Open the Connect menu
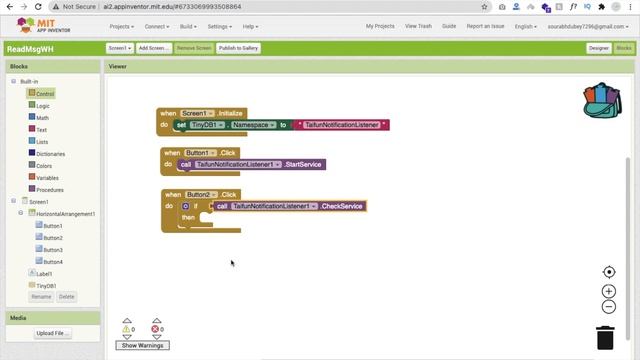Image resolution: width=640 pixels, height=360 pixels. pyautogui.click(x=157, y=27)
